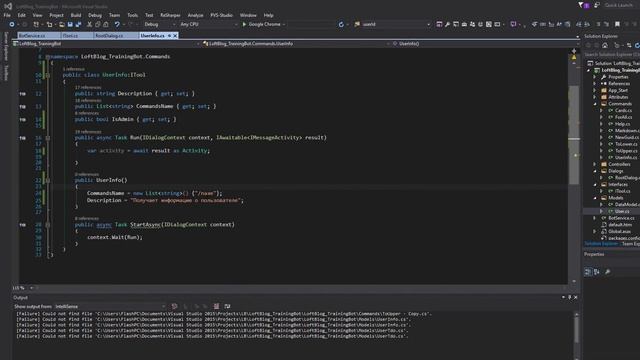Select Help.cs in Solution Explorer
The width and height of the screenshot is (640, 360).
[x=622, y=124]
